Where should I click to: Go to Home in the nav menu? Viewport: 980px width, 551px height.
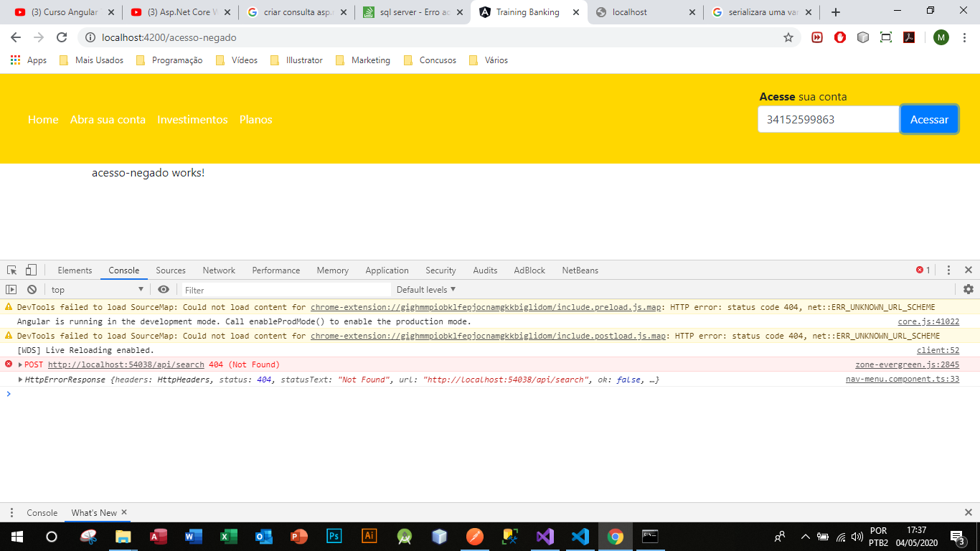(x=43, y=119)
